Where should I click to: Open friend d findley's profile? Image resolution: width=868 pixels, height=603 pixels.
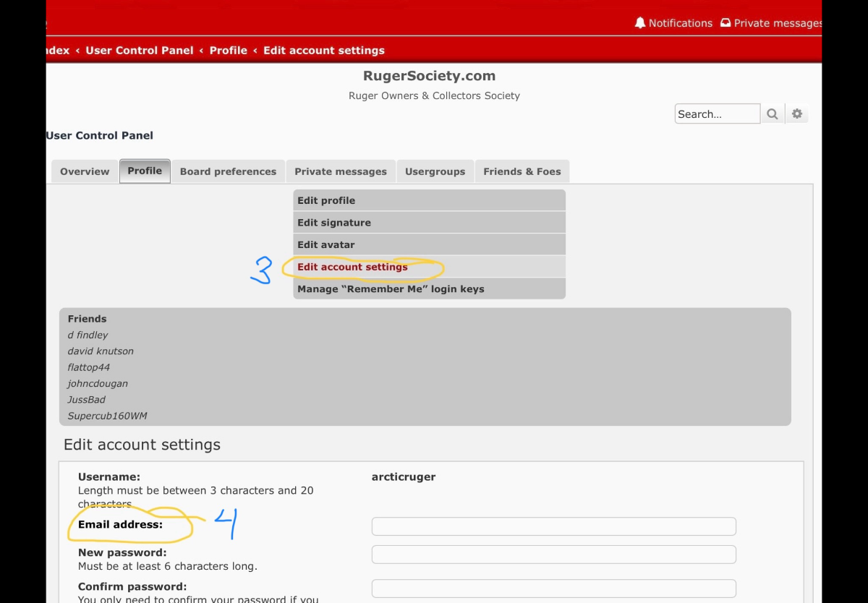tap(88, 335)
